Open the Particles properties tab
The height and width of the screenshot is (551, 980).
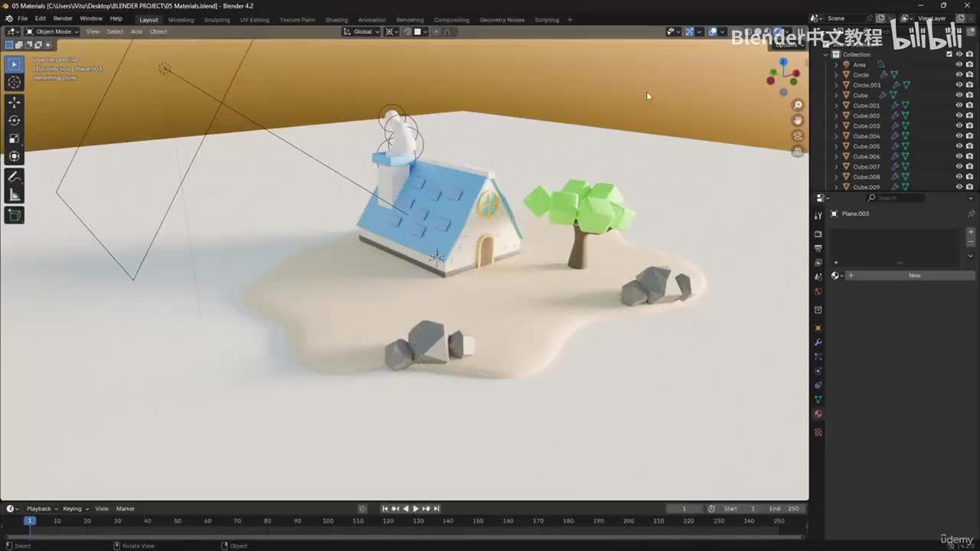818,357
